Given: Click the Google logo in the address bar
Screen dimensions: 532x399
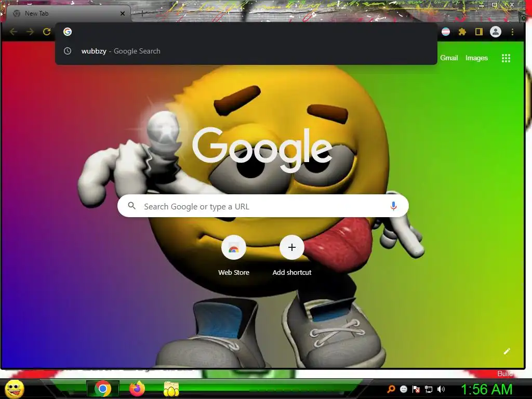Looking at the screenshot, I should [x=68, y=32].
